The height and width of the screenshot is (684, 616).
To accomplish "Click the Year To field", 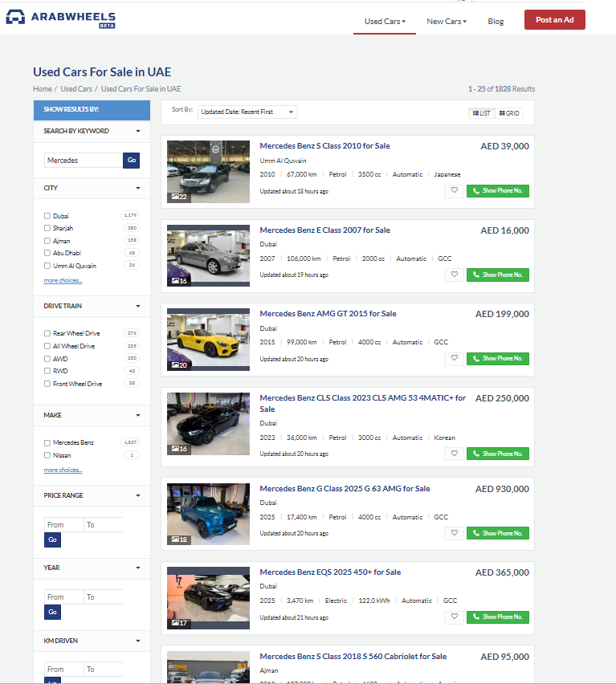I will pos(103,596).
